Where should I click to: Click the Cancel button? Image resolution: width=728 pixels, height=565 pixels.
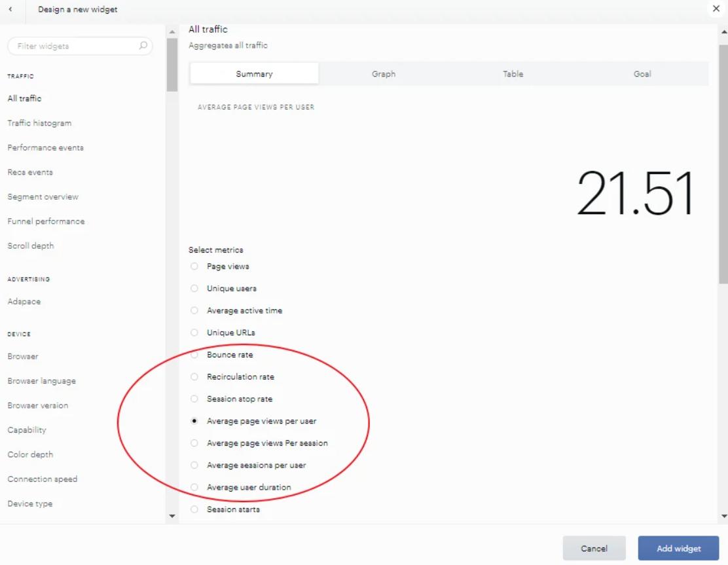point(594,548)
